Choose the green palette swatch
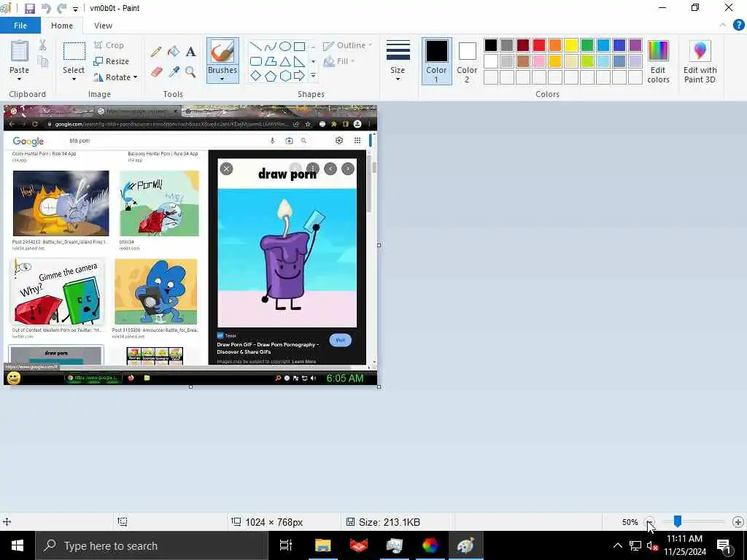The height and width of the screenshot is (560, 747). tap(587, 45)
